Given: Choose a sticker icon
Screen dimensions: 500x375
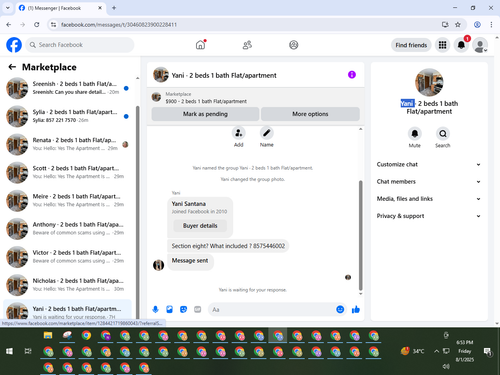Looking at the screenshot, I should (183, 309).
